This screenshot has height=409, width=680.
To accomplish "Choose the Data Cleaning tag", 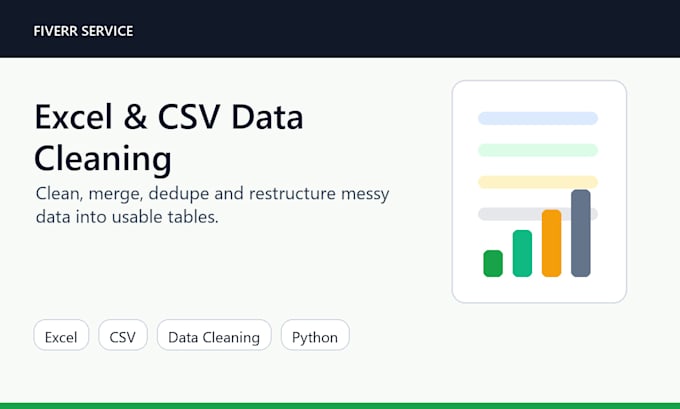I will point(214,335).
